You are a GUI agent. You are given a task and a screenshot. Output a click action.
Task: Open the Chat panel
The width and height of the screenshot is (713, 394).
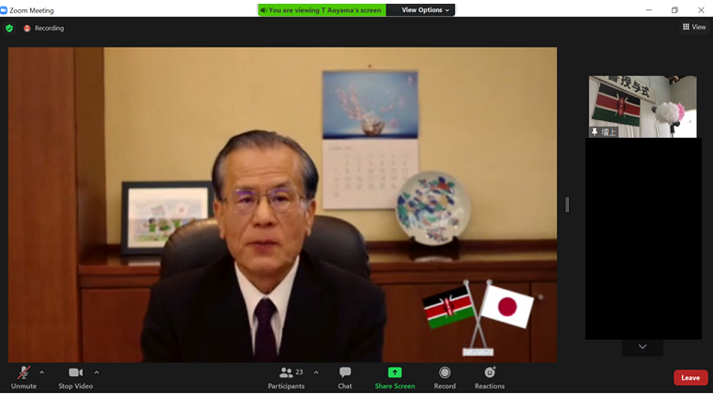tap(345, 378)
